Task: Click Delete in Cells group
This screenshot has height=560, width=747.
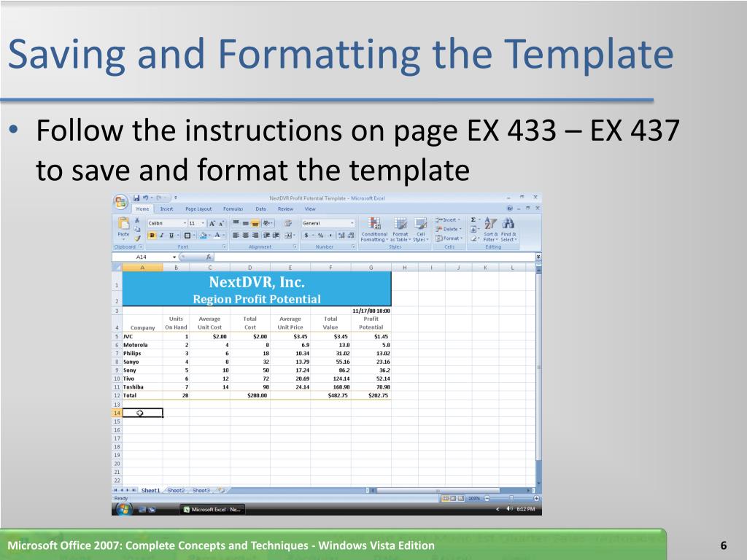Action: coord(449,229)
